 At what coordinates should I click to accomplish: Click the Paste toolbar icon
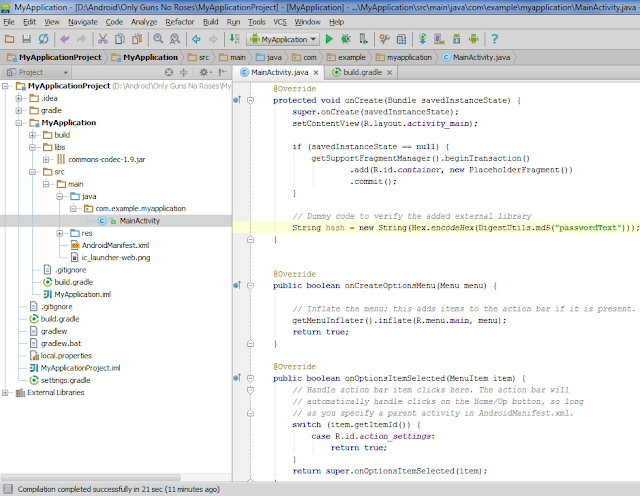coord(137,39)
